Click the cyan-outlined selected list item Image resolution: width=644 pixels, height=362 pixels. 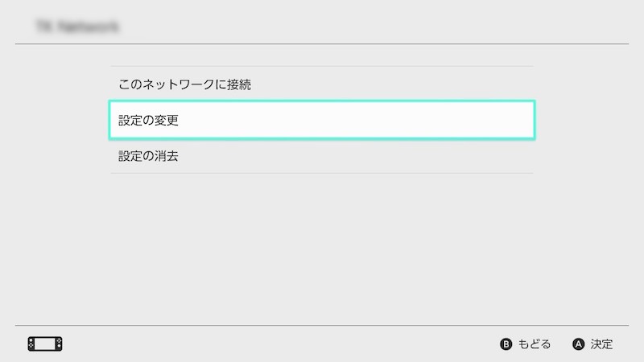pos(322,120)
